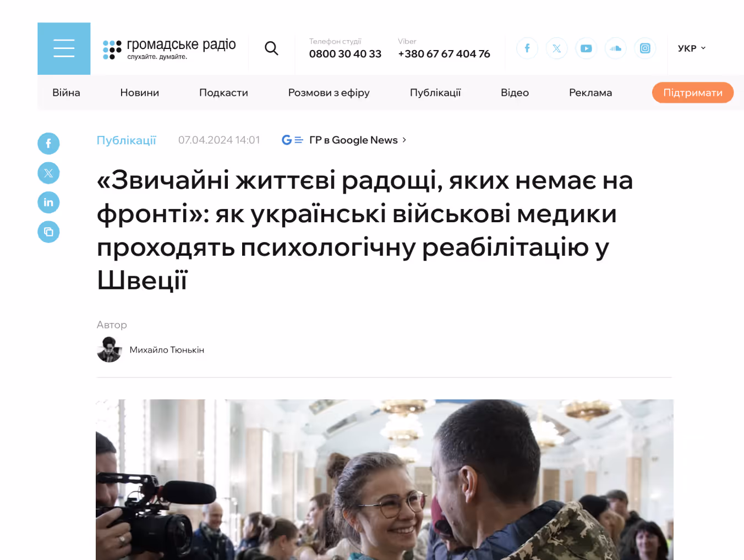Go to Розмови з ефіру section
This screenshot has height=560, width=744.
(329, 93)
